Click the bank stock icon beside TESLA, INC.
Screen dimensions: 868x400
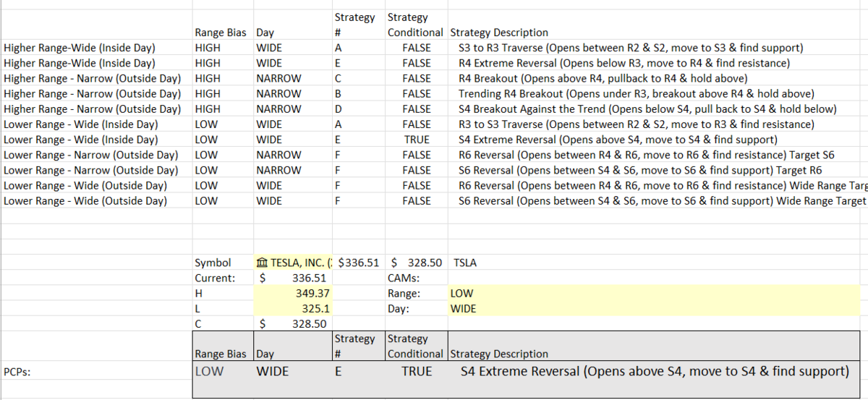point(262,263)
